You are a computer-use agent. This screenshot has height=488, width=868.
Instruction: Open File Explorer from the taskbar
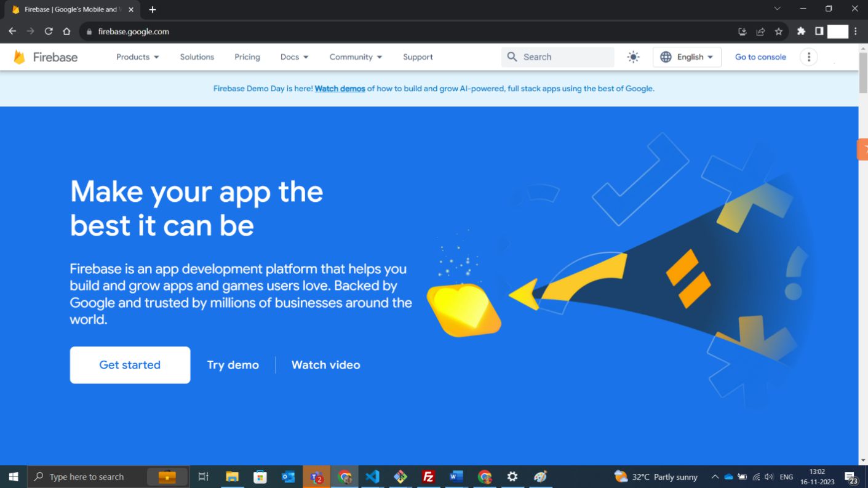click(232, 477)
